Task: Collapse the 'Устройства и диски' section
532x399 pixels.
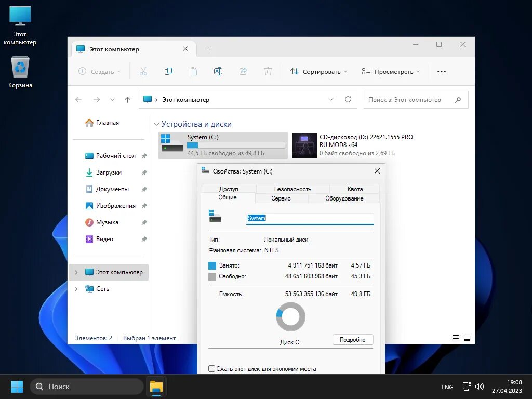Action: 156,124
